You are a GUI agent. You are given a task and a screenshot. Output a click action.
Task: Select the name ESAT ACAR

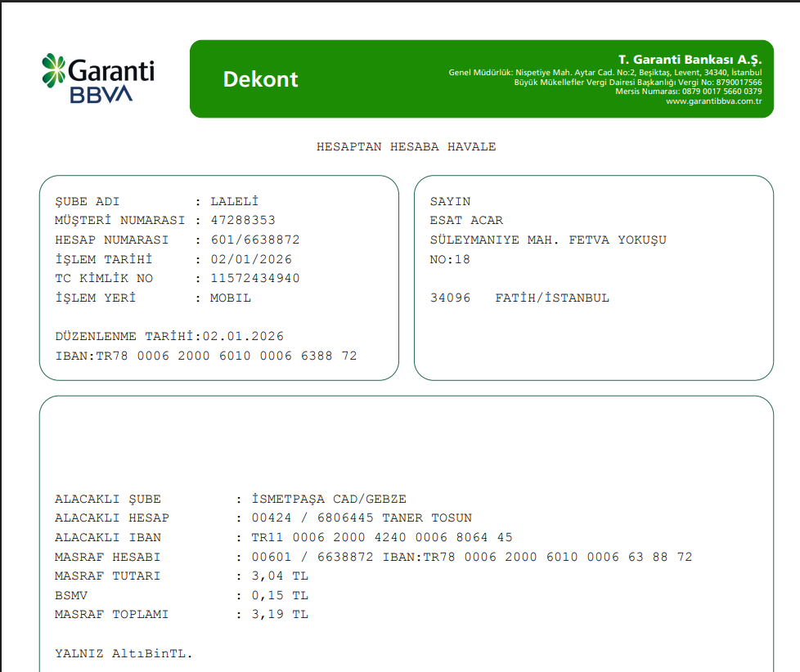(466, 220)
